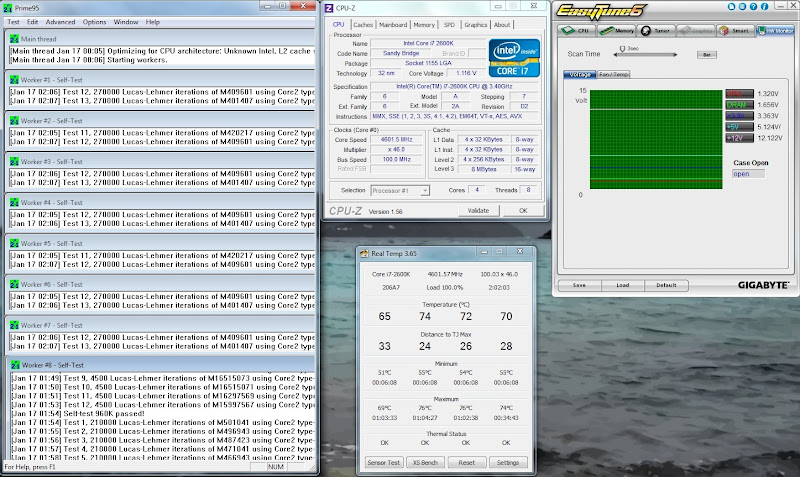
Task: Switch to the Fan / Temp sub-tab
Action: pyautogui.click(x=614, y=74)
